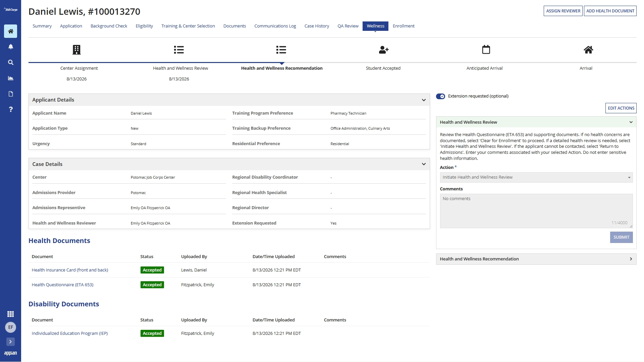This screenshot has height=362, width=644.
Task: Select the Arrival house icon
Action: coord(588,50)
